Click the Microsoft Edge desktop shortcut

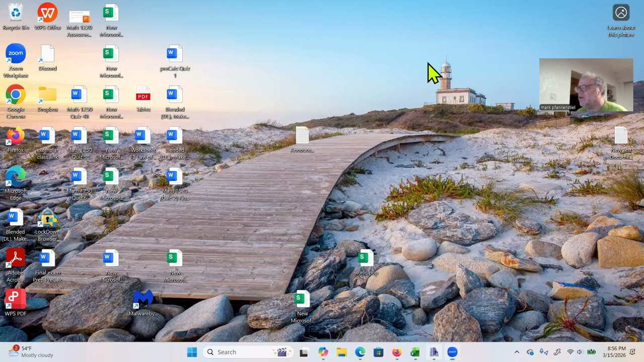coord(16,184)
